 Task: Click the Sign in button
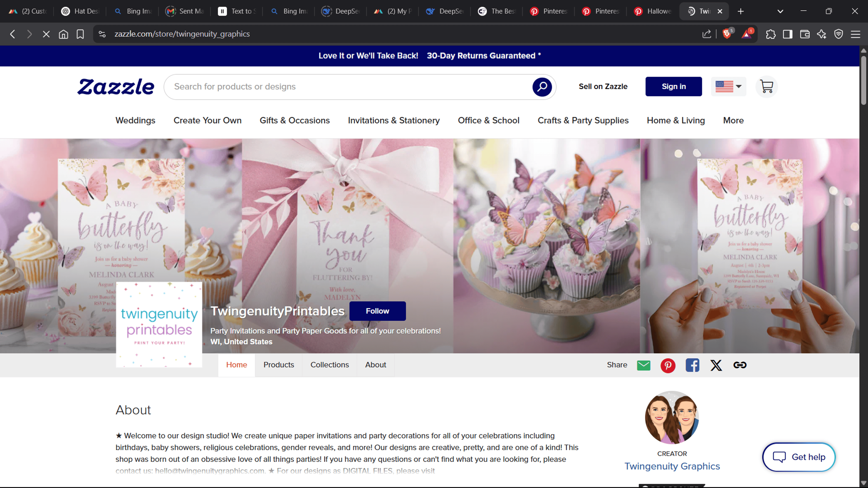coord(674,87)
